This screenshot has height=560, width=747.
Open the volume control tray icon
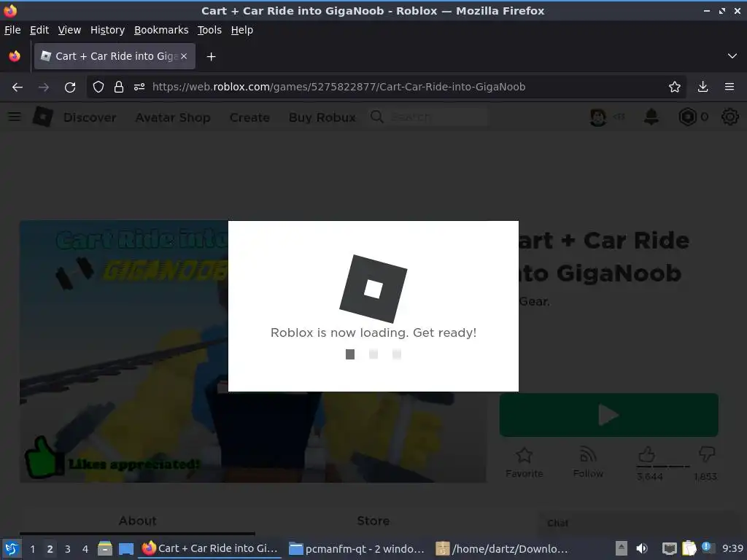tap(642, 548)
